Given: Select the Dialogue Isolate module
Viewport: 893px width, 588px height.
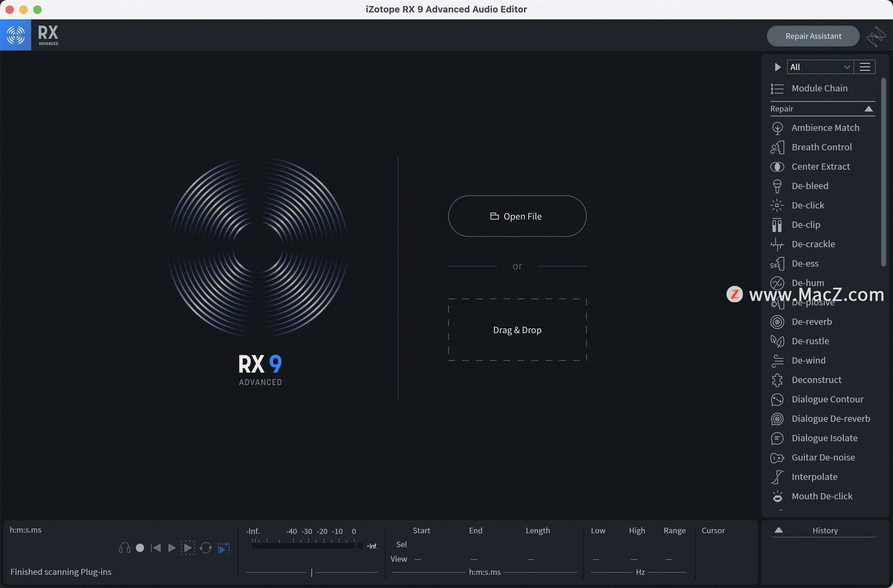Looking at the screenshot, I should 824,438.
